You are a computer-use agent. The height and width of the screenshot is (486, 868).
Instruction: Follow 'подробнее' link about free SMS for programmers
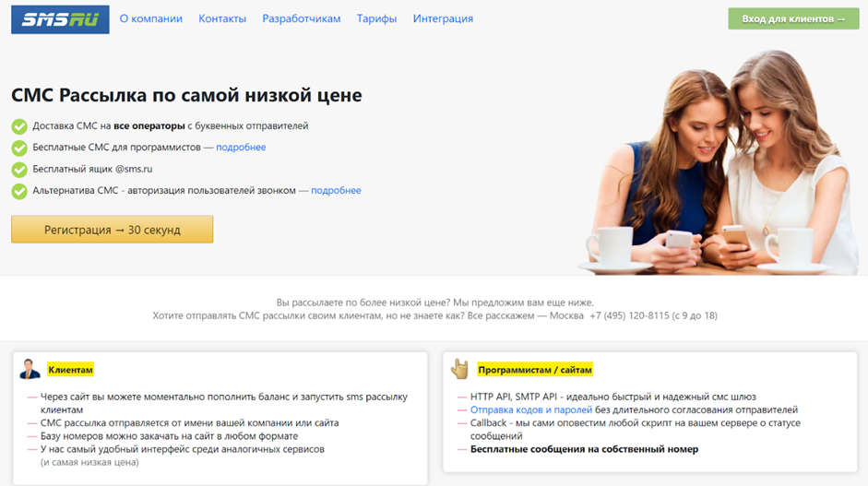point(241,148)
